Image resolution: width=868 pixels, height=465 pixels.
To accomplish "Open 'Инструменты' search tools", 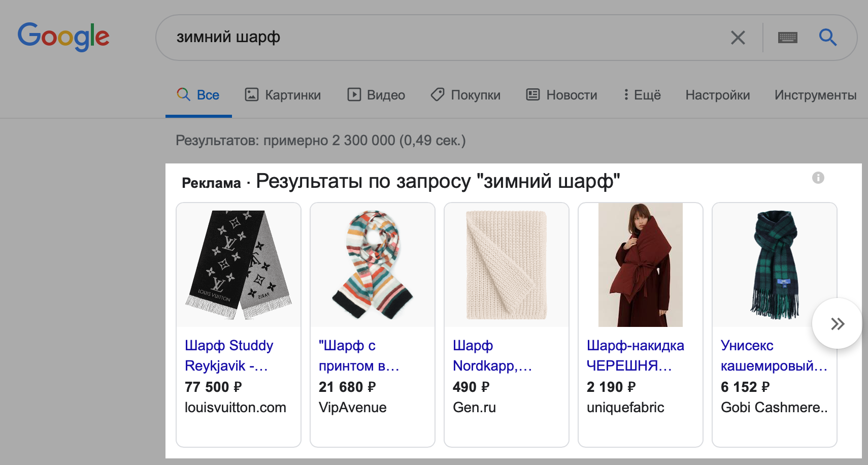I will pos(815,95).
